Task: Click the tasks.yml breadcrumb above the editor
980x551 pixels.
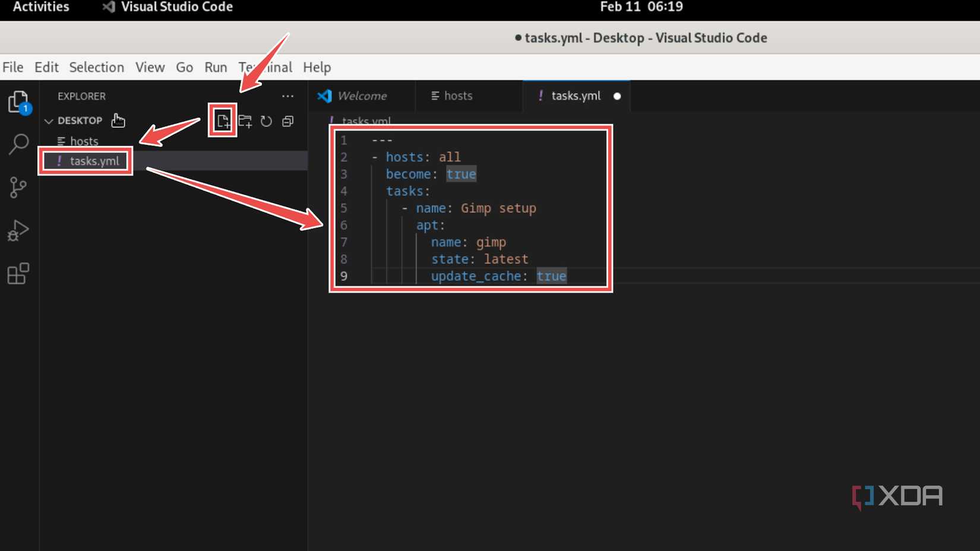Action: (x=365, y=121)
